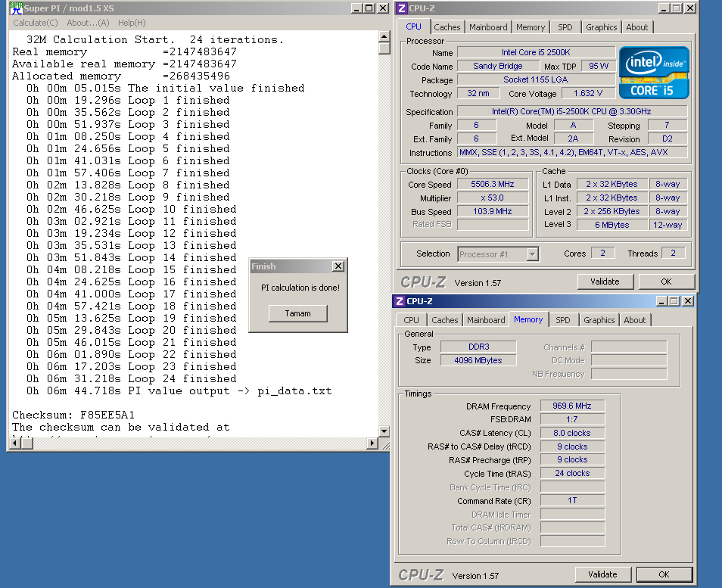Click the CPU-Z logo icon in bottom window title
The height and width of the screenshot is (588, 722).
pyautogui.click(x=399, y=301)
